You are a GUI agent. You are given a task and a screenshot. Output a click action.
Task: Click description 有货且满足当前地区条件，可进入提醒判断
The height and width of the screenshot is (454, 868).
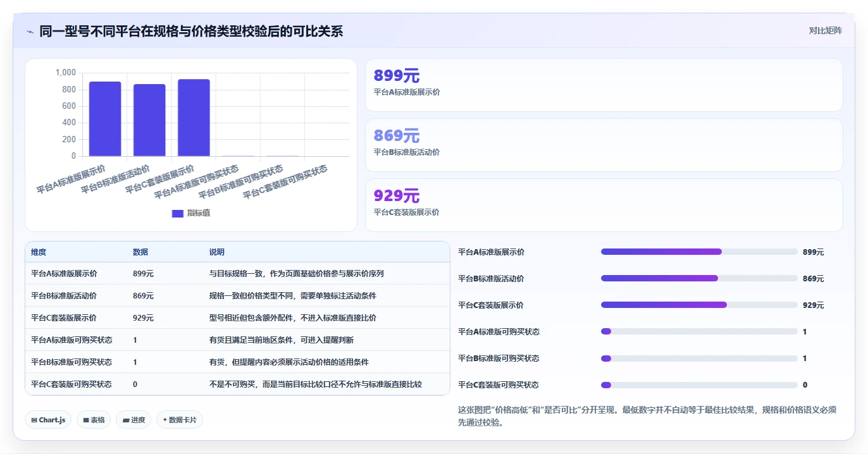pos(282,340)
